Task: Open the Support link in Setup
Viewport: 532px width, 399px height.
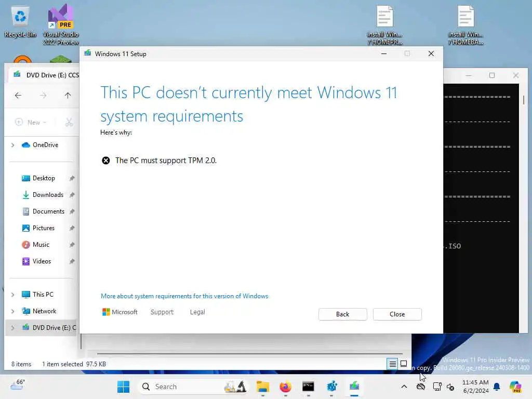Action: click(x=162, y=312)
